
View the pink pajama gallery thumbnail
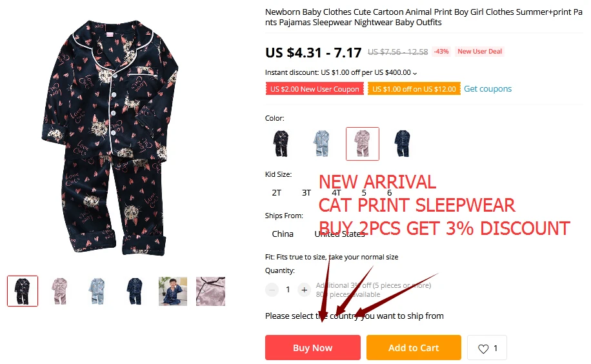tap(59, 291)
